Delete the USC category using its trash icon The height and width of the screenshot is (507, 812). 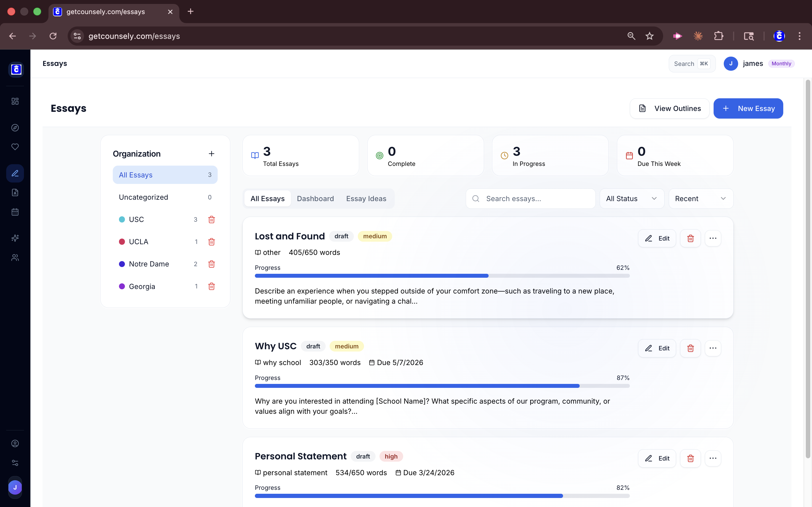pyautogui.click(x=211, y=219)
